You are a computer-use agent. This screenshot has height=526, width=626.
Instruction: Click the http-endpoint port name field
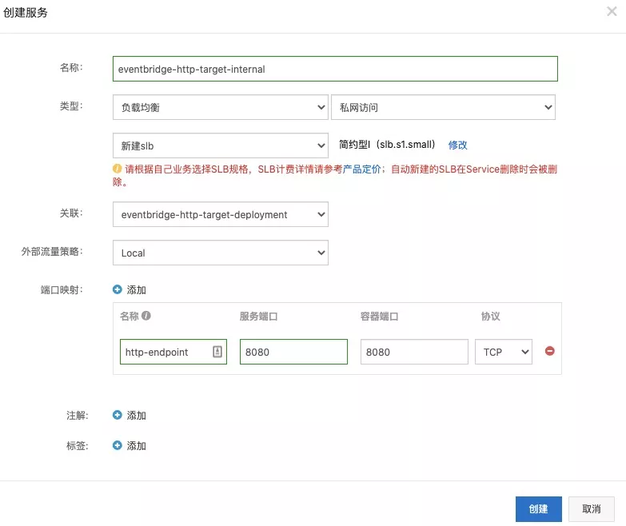173,352
